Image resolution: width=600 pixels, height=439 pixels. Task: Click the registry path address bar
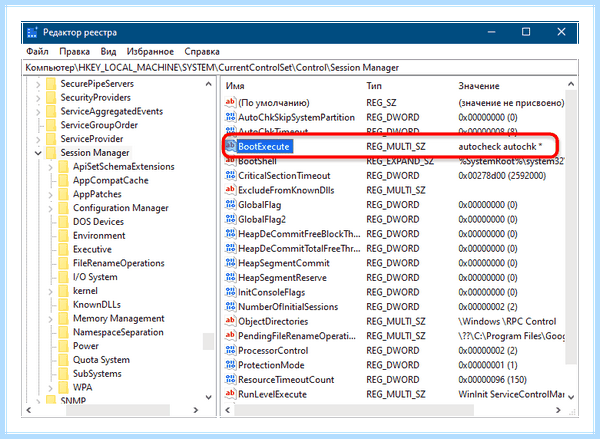click(x=299, y=68)
